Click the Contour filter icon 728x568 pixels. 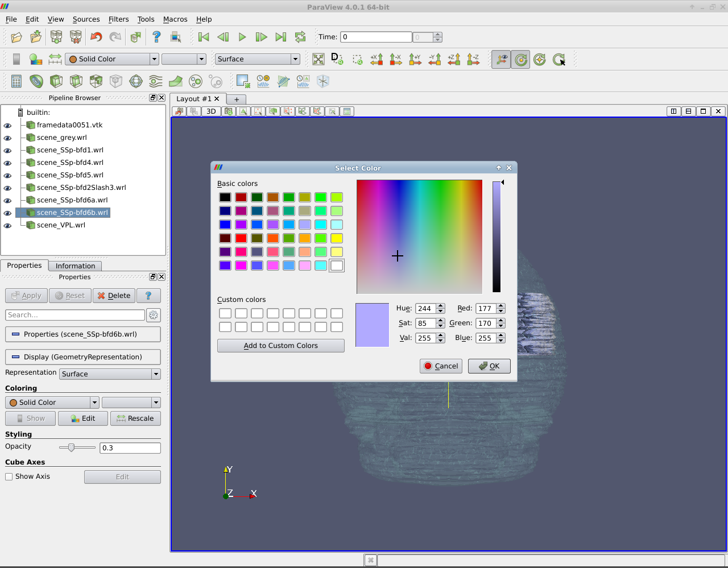pos(36,81)
